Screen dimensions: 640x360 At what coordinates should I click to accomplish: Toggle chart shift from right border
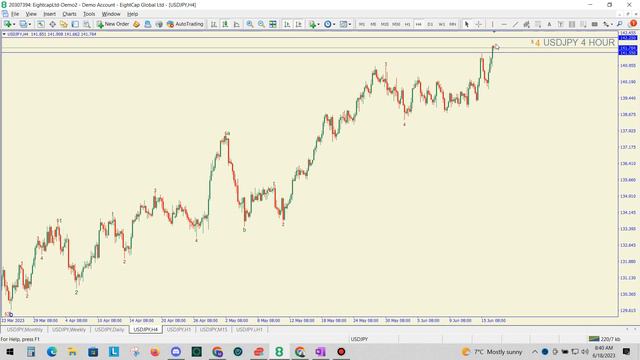[298, 24]
